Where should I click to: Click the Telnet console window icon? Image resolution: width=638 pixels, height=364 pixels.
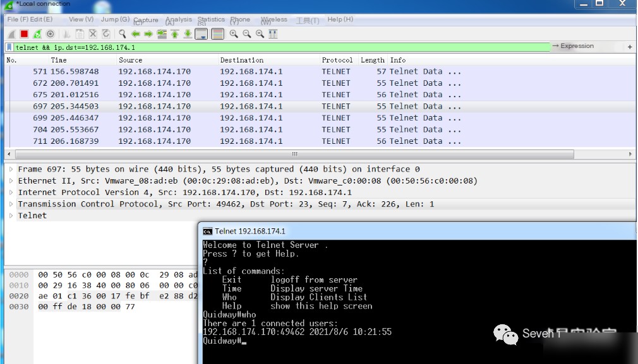point(208,231)
